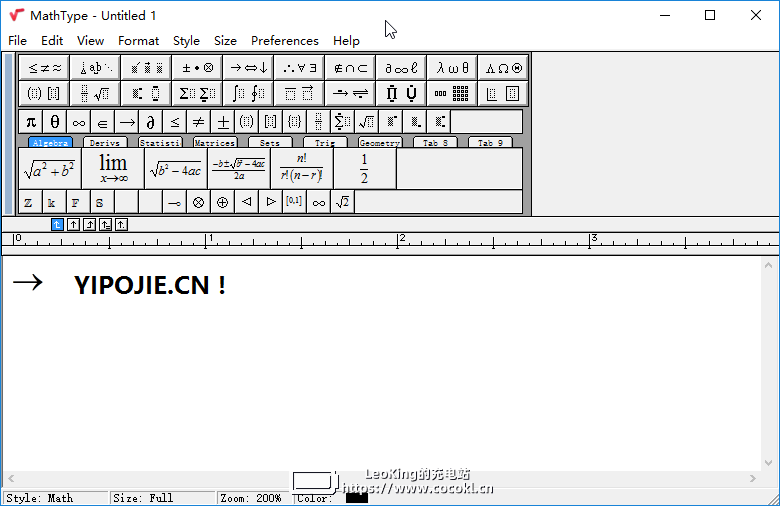Switch to the Derivs tab
Viewport: 780px width, 506px height.
105,143
